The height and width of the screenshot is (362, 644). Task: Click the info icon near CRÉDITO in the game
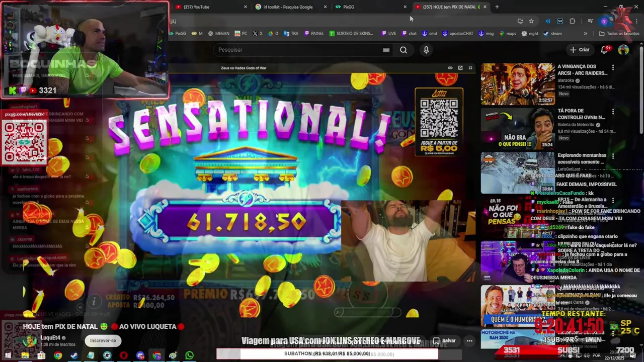coord(94,301)
